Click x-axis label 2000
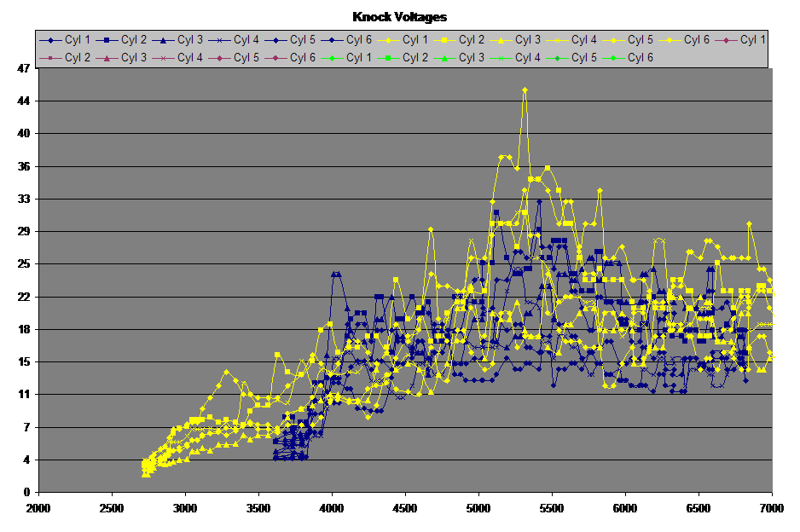The width and height of the screenshot is (800, 532). point(38,508)
